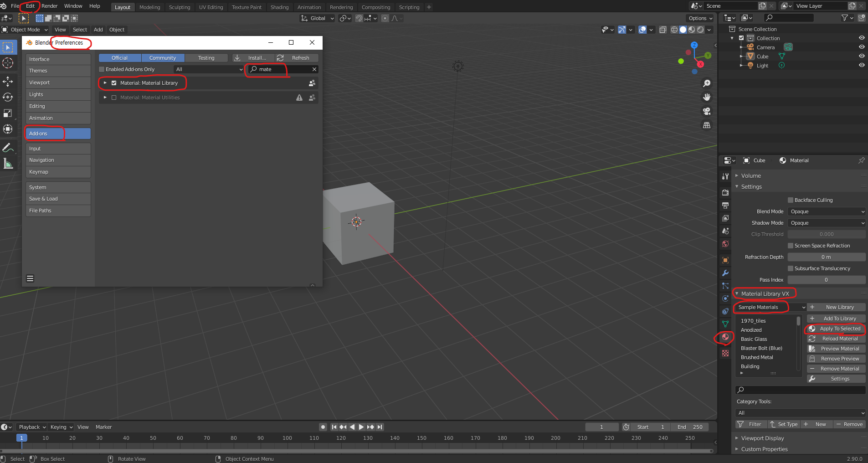Switch perspective/orthographic grid icon
Viewport: 868px width, 463px height.
pyautogui.click(x=707, y=125)
